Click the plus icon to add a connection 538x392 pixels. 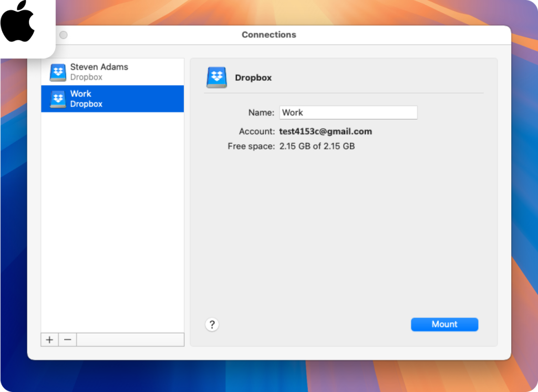[49, 340]
